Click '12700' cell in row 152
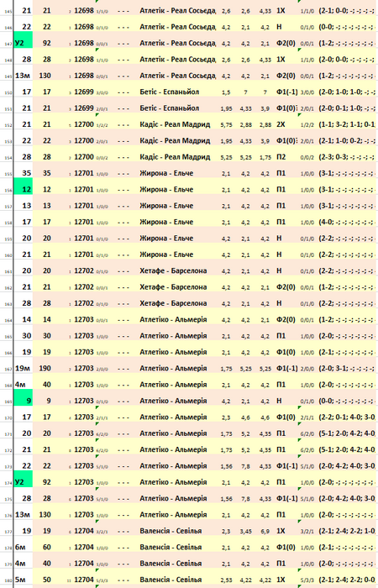 tap(84, 124)
